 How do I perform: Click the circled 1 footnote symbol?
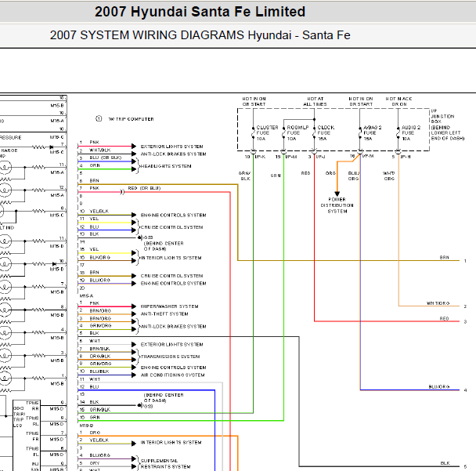click(99, 118)
